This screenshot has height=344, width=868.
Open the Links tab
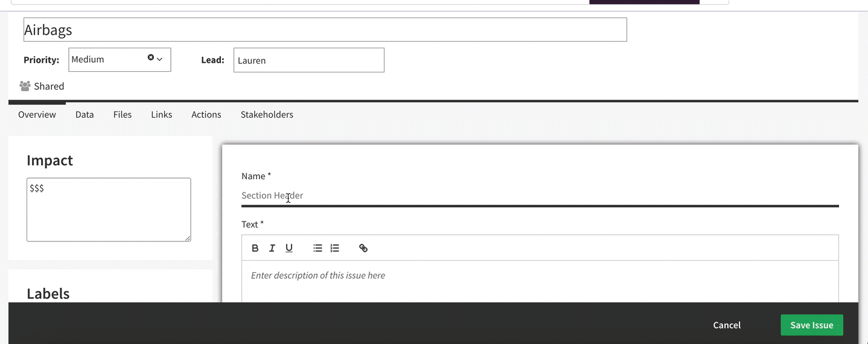(162, 115)
